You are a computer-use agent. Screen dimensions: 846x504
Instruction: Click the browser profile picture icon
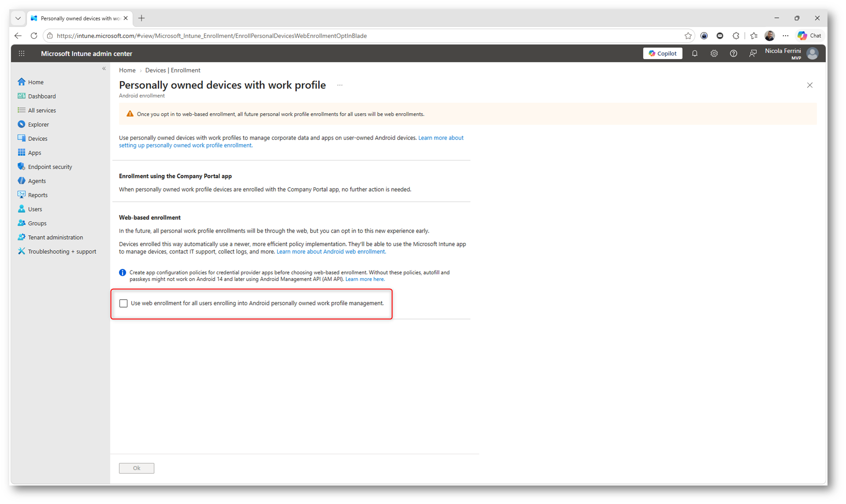click(770, 36)
